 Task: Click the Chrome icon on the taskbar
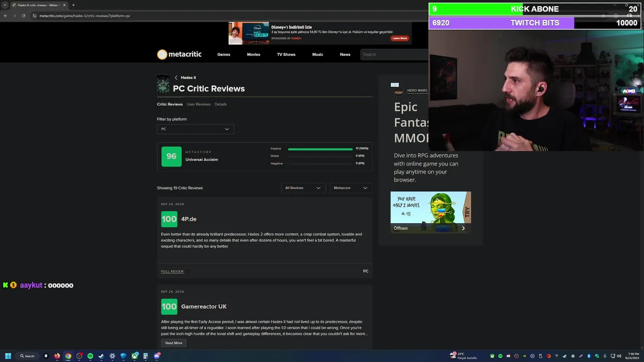[68, 356]
